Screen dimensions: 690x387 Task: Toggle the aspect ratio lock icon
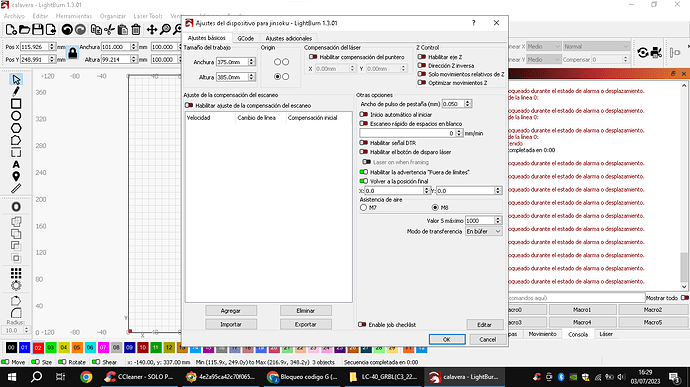(73, 53)
